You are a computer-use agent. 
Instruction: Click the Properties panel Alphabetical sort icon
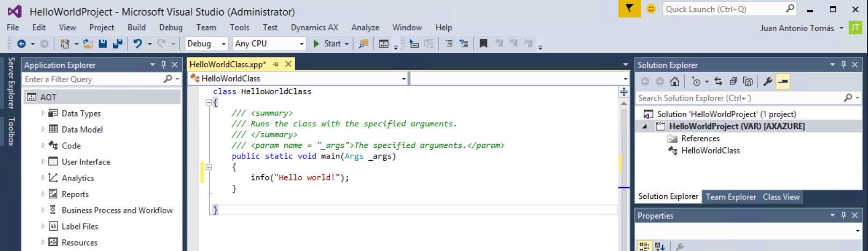click(660, 246)
